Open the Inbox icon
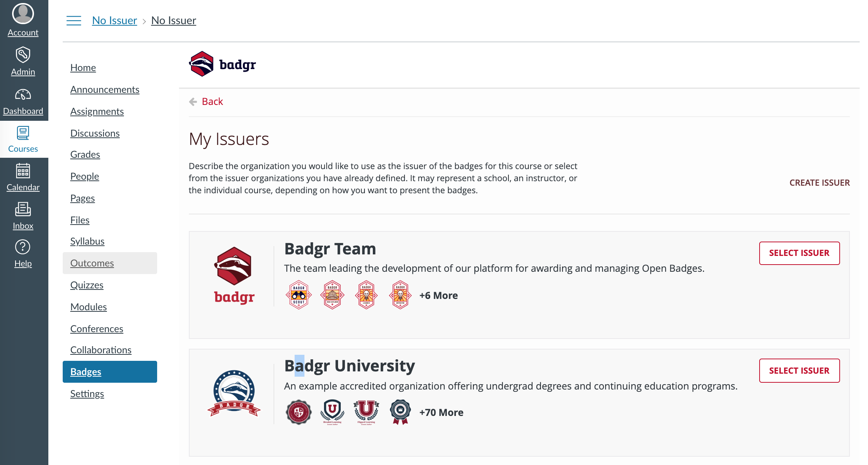The height and width of the screenshot is (465, 868). click(23, 209)
